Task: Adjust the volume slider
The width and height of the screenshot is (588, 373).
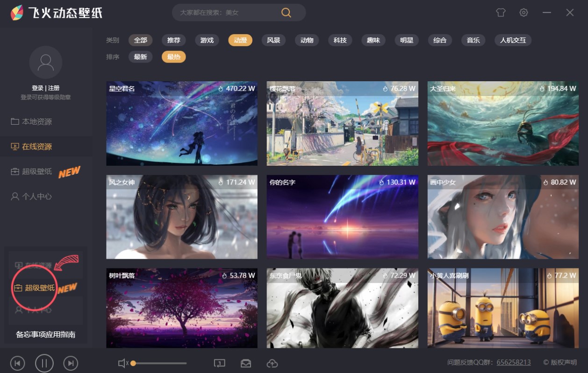Action: (x=159, y=363)
